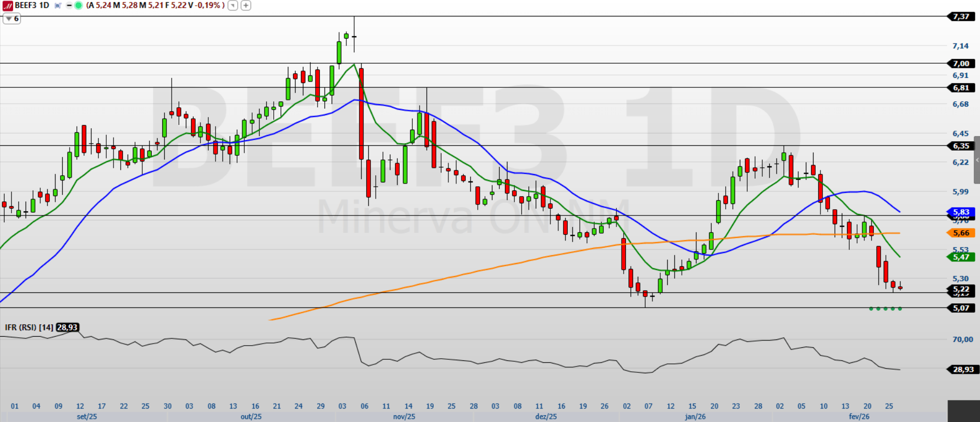Toggle the green status circle indicator

(x=78, y=6)
